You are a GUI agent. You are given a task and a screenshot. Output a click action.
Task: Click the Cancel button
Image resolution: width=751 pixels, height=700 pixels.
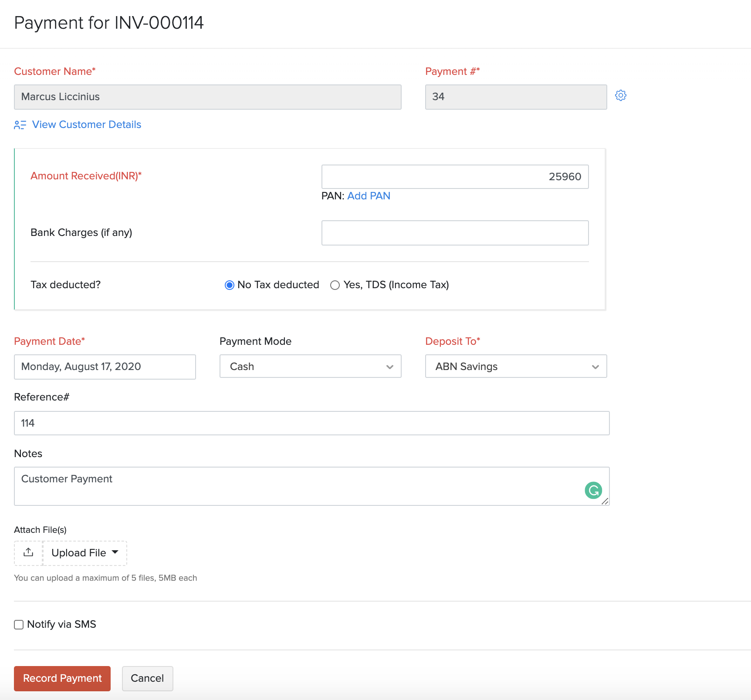pos(147,678)
